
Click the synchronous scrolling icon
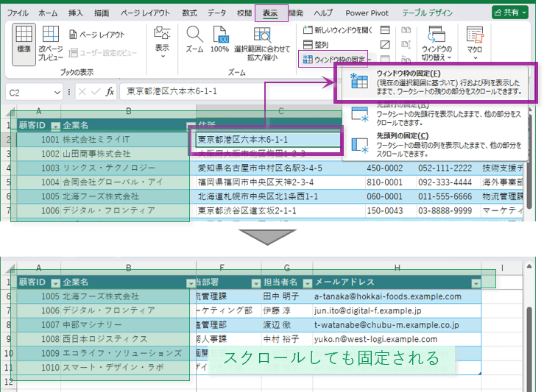tap(406, 45)
